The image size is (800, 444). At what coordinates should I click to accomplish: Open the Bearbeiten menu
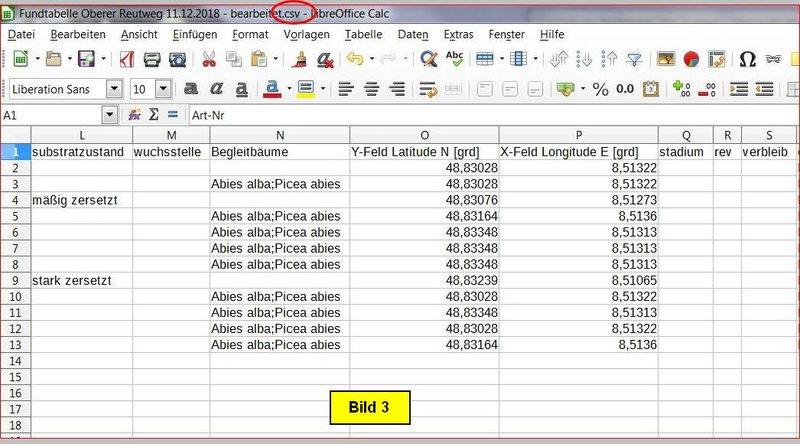(78, 34)
